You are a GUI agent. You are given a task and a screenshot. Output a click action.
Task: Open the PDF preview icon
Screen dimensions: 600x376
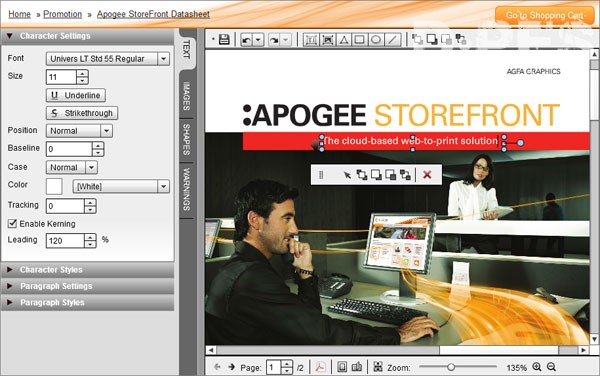[x=320, y=367]
